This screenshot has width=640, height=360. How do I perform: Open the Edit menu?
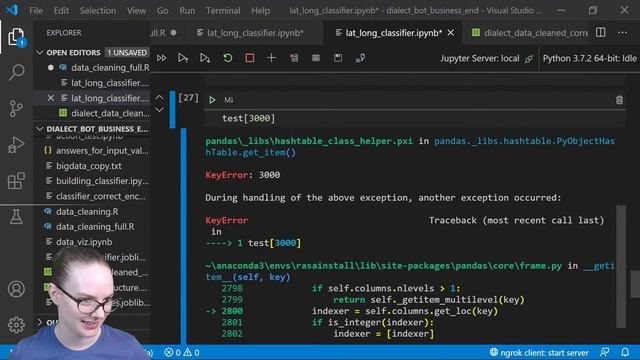tap(61, 11)
